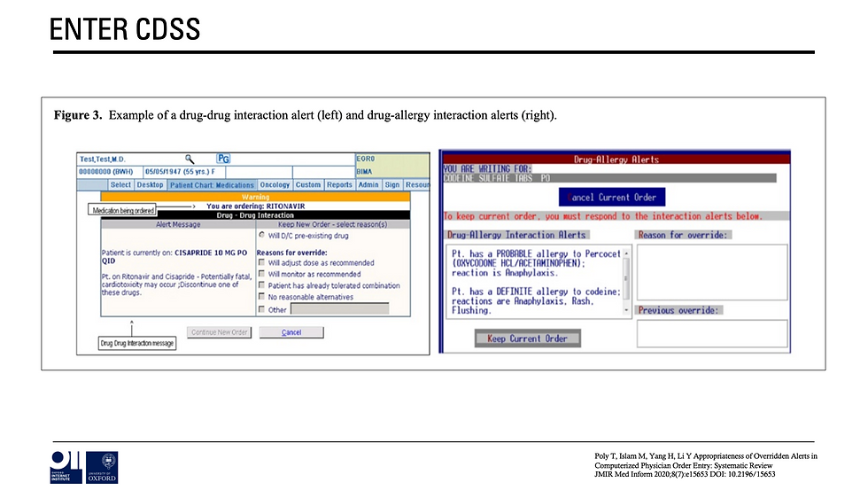Click the Cancel button in warning dialog
868x490 pixels.
click(x=291, y=332)
